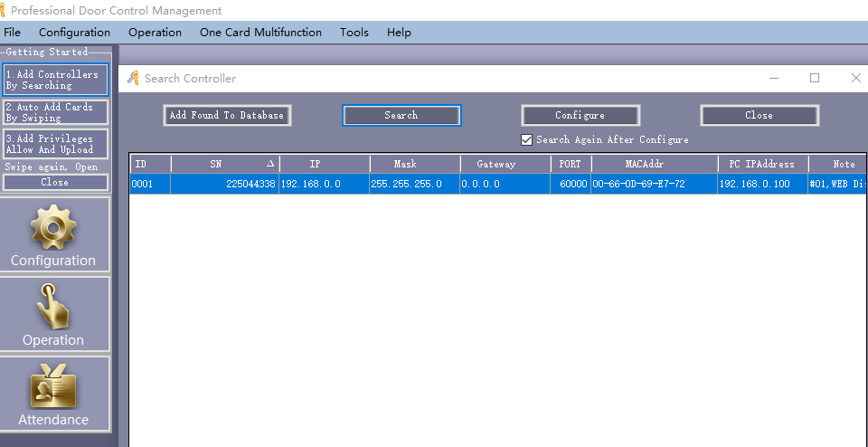
Task: Open One Card Multifunction menu
Action: pyautogui.click(x=260, y=33)
